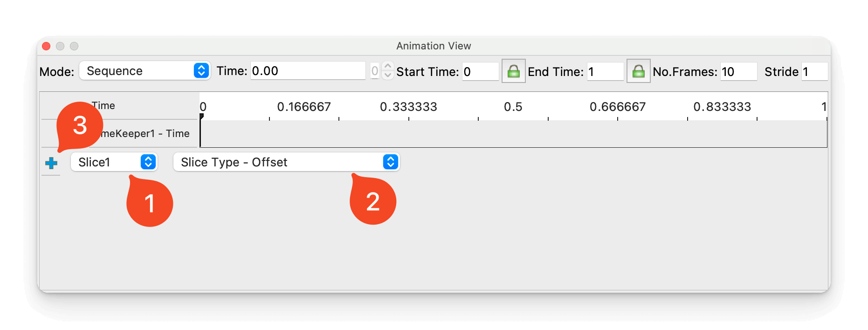Click the frame stepper down arrow

pyautogui.click(x=387, y=75)
